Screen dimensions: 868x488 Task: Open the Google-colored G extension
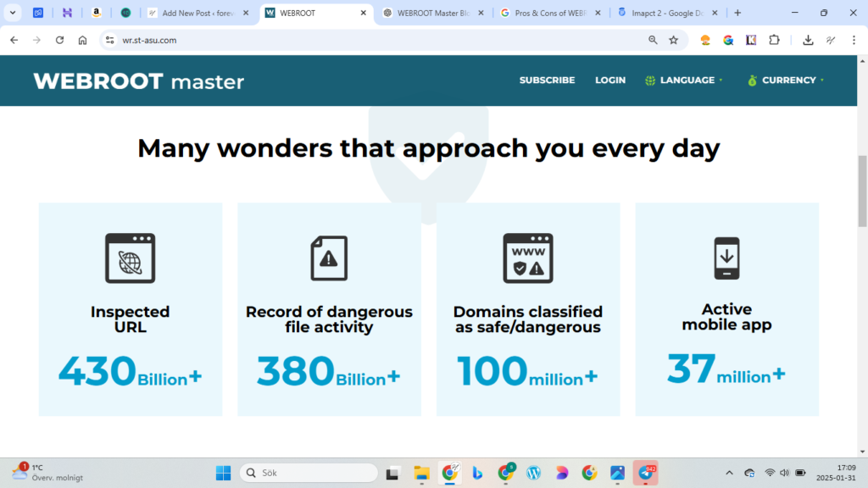coord(728,40)
